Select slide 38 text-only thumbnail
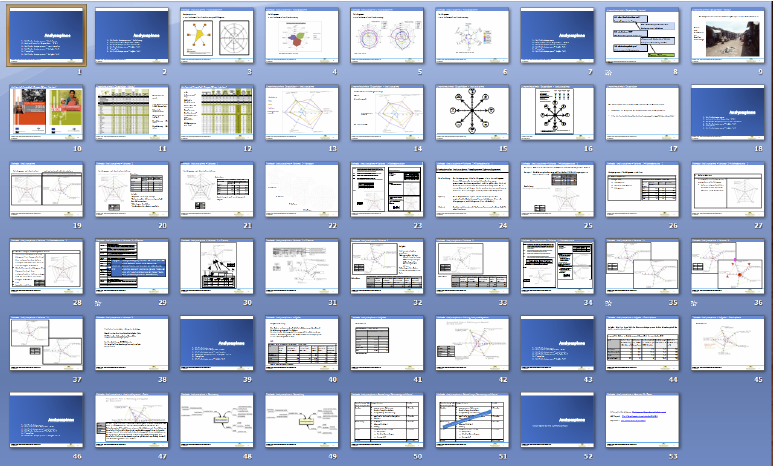The image size is (775, 466). pos(131,344)
